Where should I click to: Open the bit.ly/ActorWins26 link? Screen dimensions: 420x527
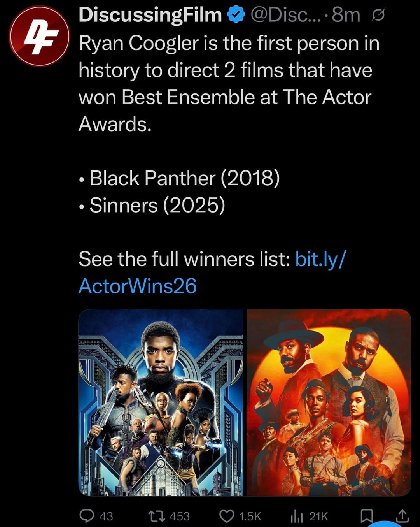coord(212,272)
